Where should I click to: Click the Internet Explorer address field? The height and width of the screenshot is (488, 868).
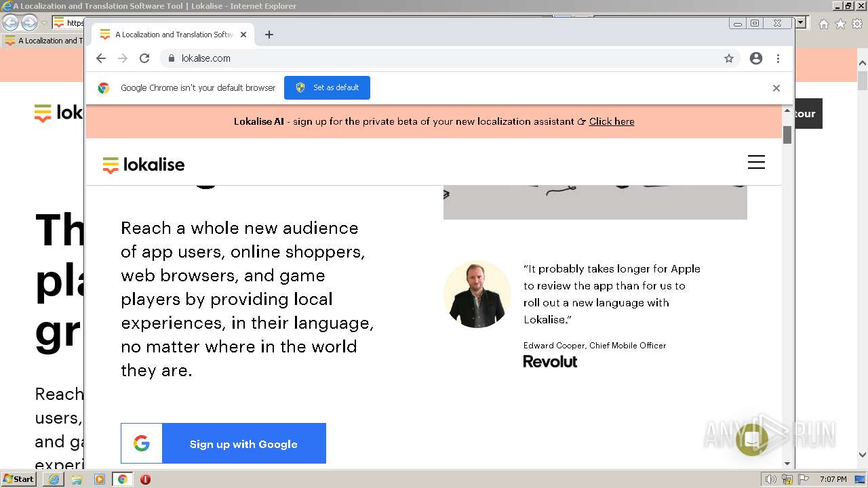(68, 22)
